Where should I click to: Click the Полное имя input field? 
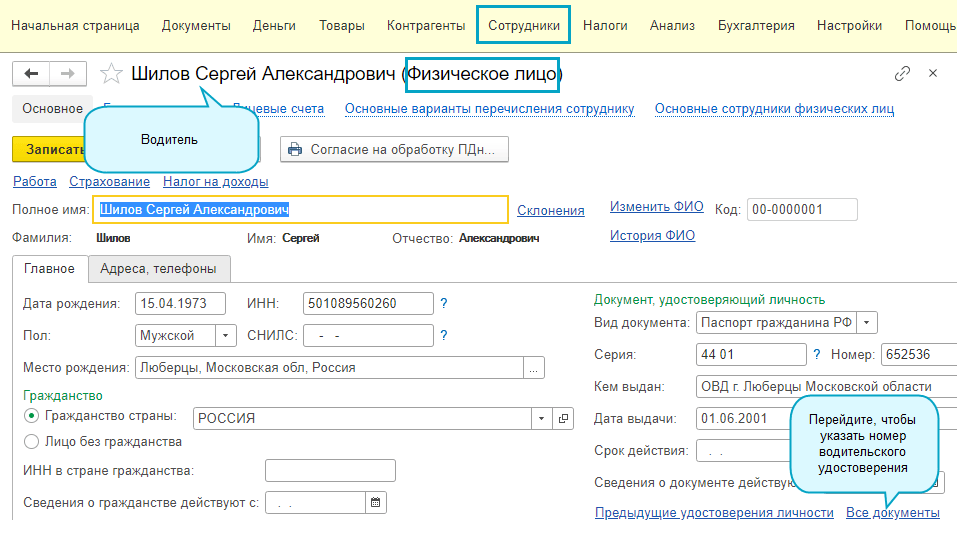[x=300, y=209]
